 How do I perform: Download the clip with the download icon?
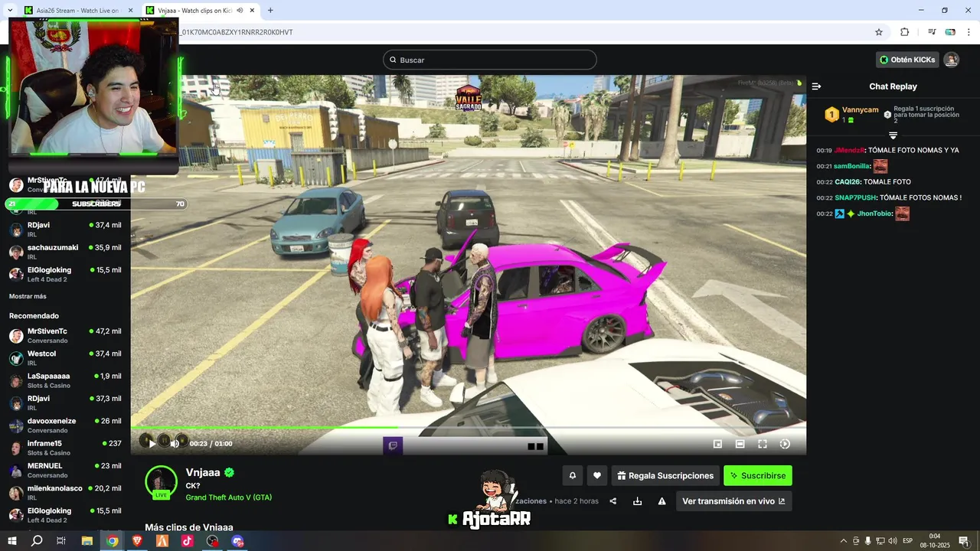[637, 501]
